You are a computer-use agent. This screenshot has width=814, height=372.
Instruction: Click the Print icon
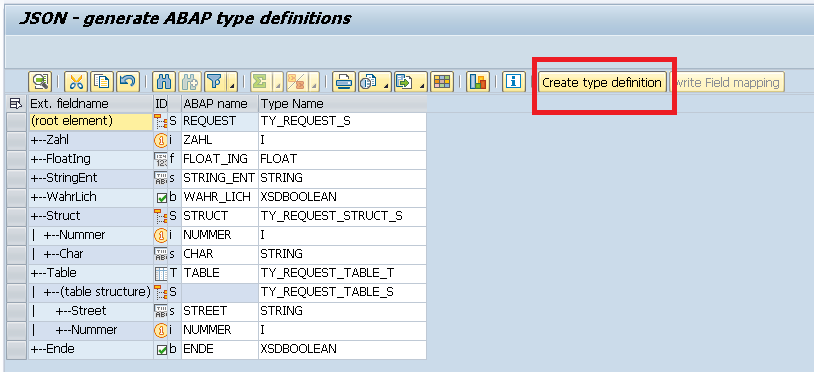(344, 82)
